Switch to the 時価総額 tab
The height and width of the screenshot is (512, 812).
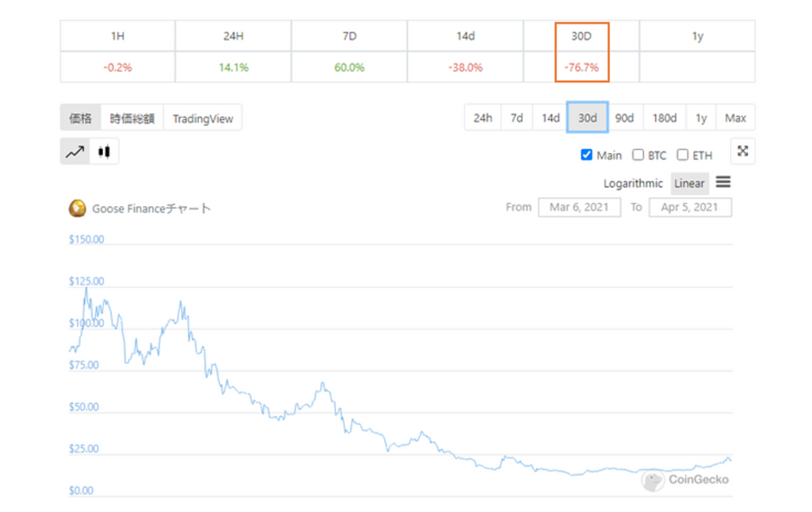pyautogui.click(x=132, y=118)
